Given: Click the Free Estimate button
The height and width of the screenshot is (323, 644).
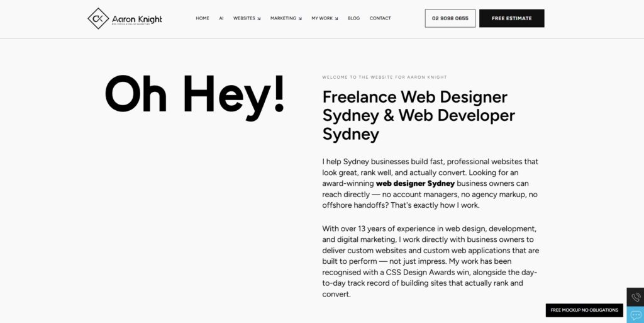Looking at the screenshot, I should click(x=512, y=18).
